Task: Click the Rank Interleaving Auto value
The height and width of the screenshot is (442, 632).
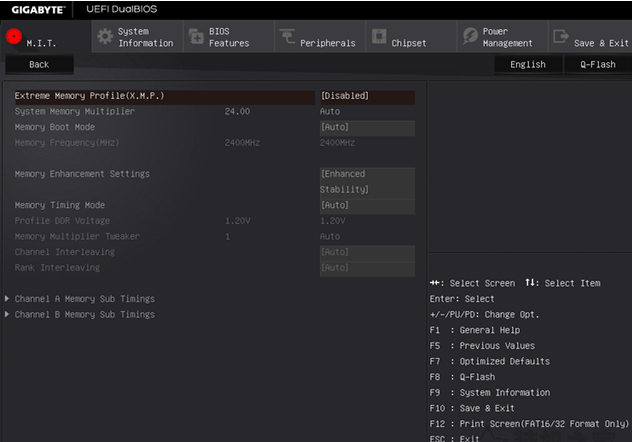Action: [365, 268]
